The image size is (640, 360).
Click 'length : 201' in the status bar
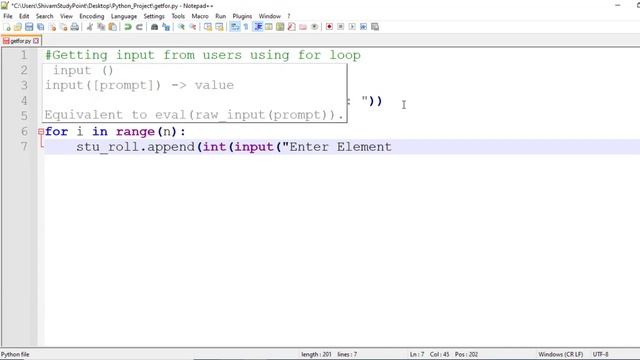coord(316,354)
